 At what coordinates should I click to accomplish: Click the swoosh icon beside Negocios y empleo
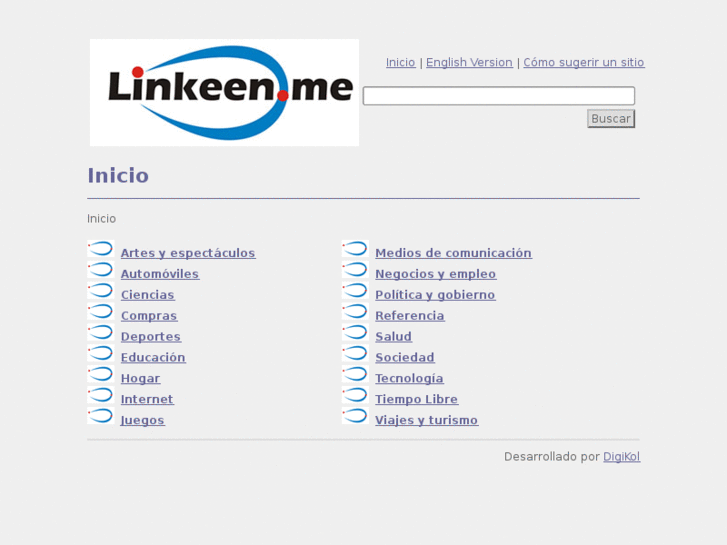point(355,269)
